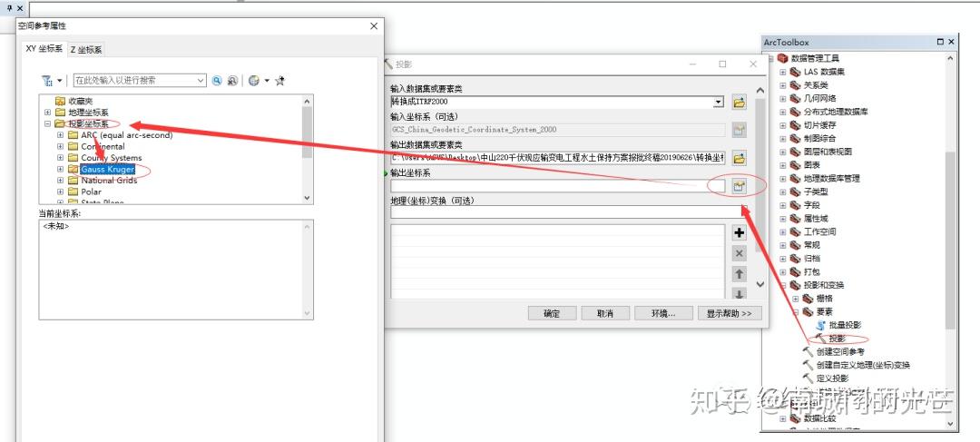Screen dimensions: 980x442
Task: Expand the Polar folder
Action: tap(60, 192)
